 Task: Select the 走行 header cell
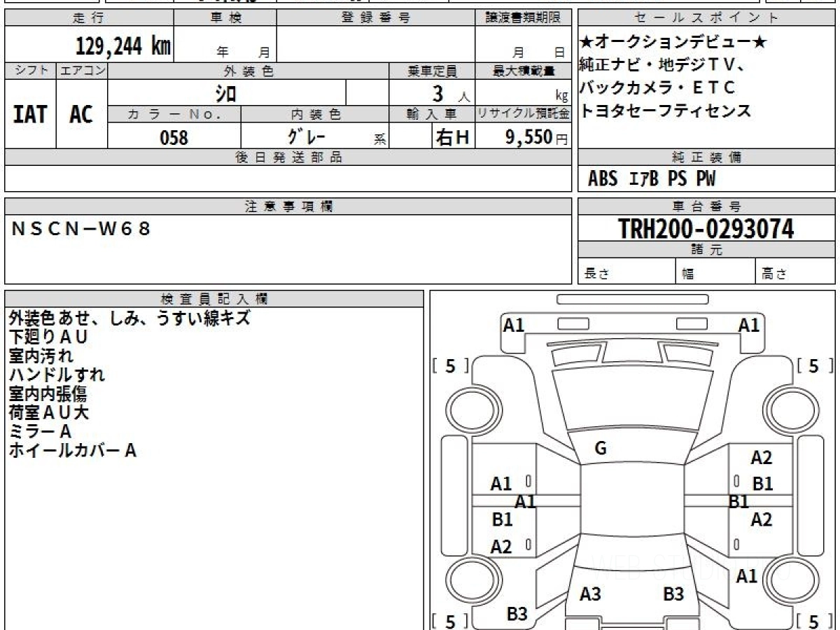tap(89, 18)
